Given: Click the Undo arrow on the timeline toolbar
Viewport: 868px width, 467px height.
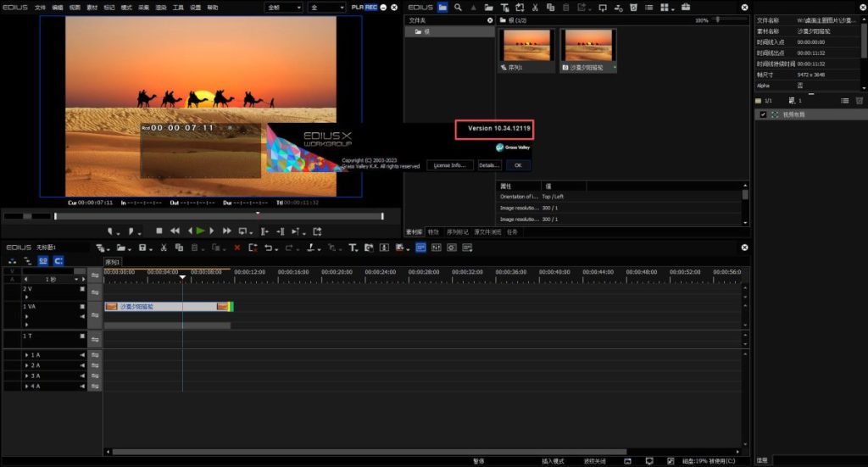Looking at the screenshot, I should [268, 247].
